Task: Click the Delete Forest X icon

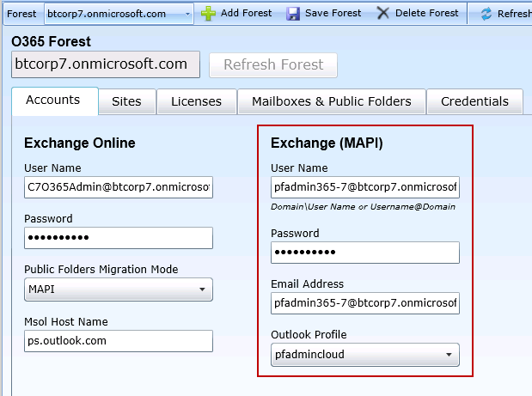Action: (383, 13)
